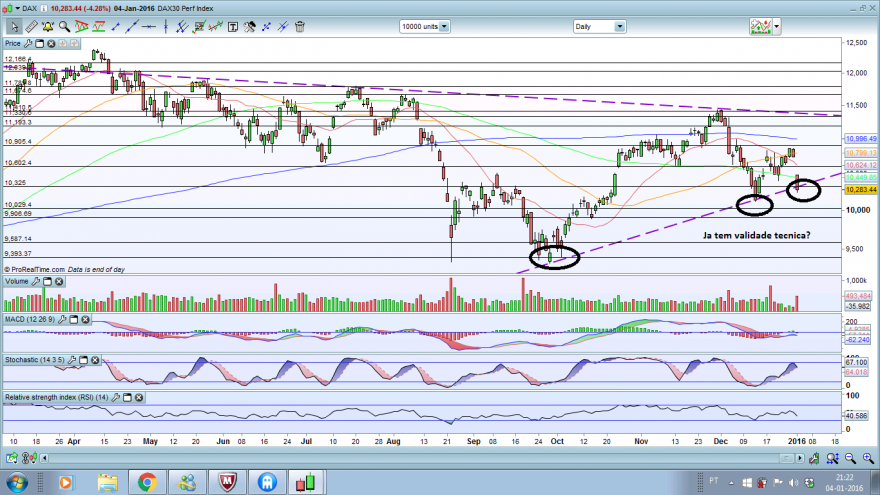Open the hammer and wrench settings tool
The width and height of the screenshot is (880, 495).
249,26
